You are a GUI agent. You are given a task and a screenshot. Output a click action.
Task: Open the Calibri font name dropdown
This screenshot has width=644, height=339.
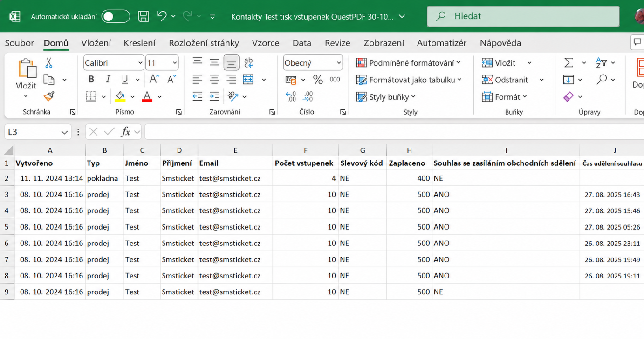(x=114, y=63)
